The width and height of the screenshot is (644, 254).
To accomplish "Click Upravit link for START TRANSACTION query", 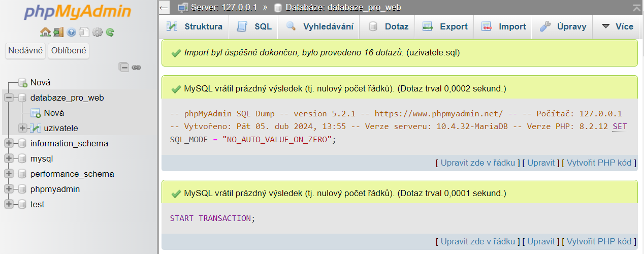I will (541, 241).
